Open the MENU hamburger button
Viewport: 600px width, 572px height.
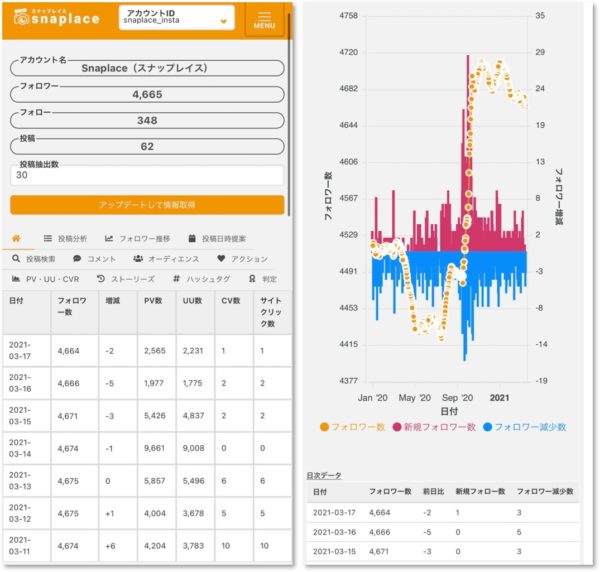[264, 20]
